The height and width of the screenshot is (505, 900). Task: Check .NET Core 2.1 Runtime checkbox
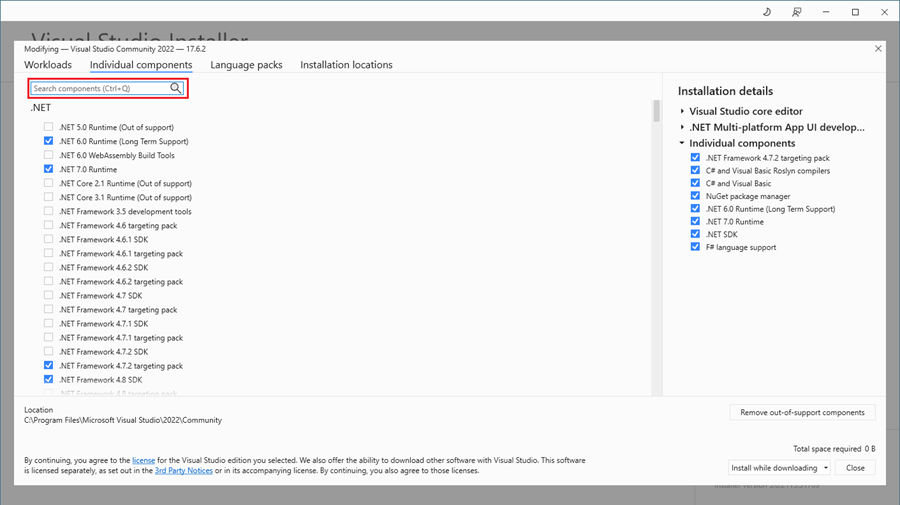48,183
